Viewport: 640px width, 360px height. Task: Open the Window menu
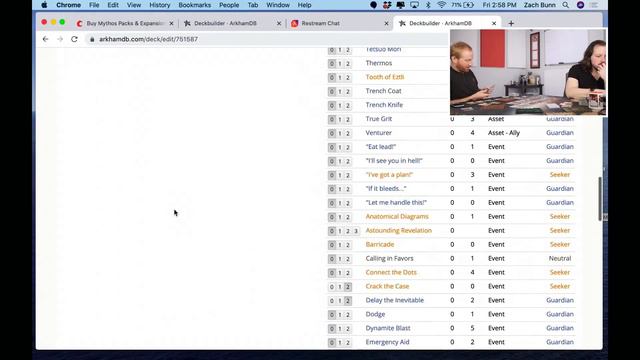(x=278, y=5)
